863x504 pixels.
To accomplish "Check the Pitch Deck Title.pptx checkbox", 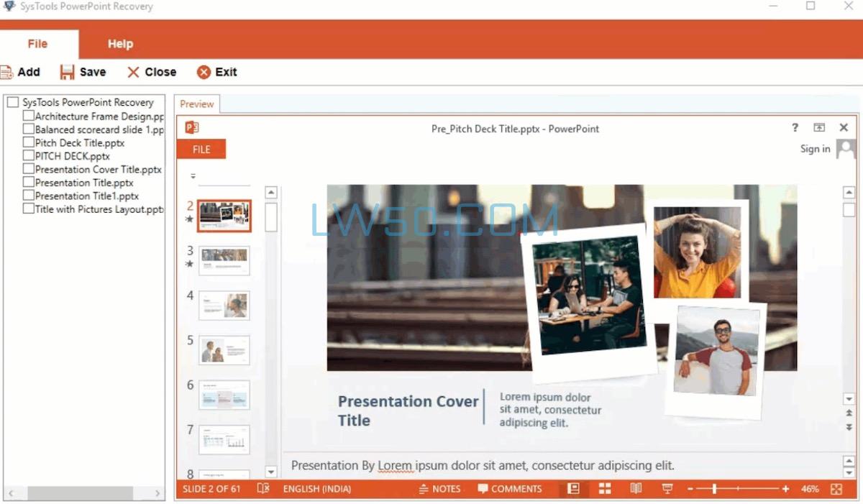I will [28, 142].
